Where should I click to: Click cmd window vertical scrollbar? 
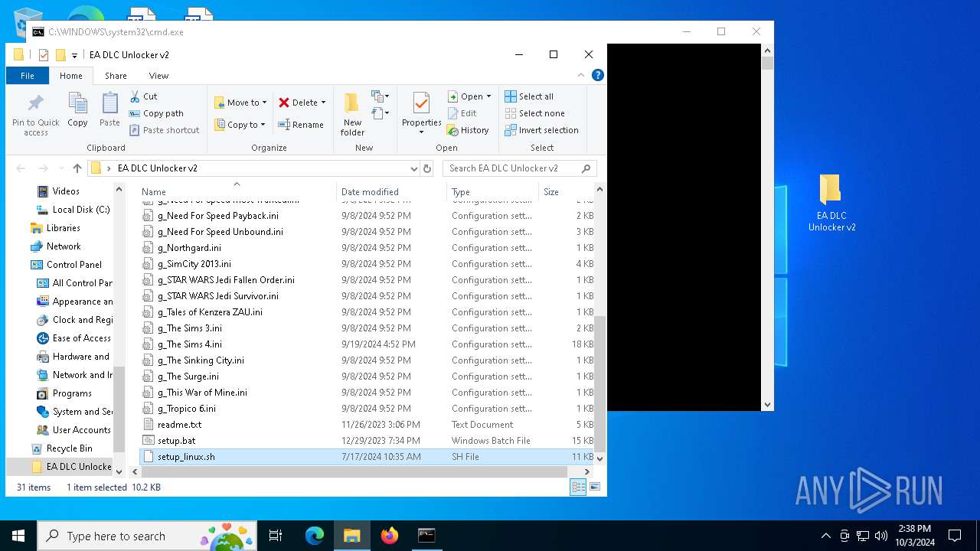(767, 227)
